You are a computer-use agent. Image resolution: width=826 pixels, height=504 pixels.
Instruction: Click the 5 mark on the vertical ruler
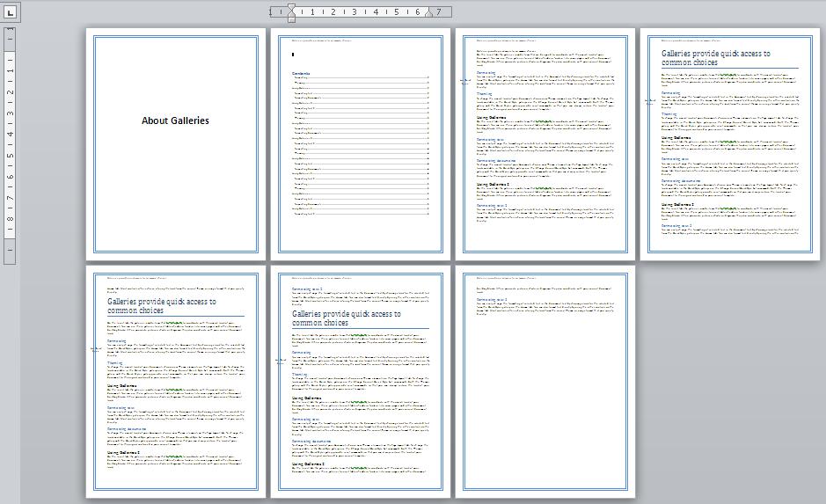11,156
